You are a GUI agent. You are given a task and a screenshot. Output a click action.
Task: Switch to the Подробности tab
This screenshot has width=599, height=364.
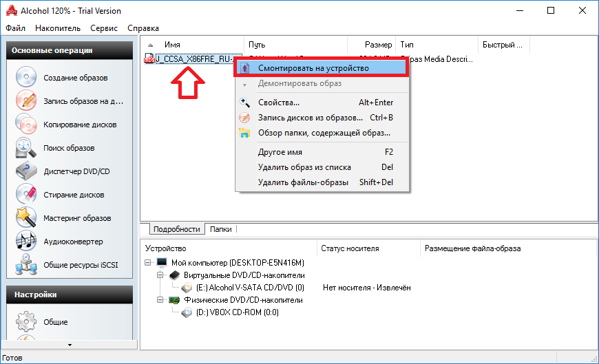click(176, 229)
